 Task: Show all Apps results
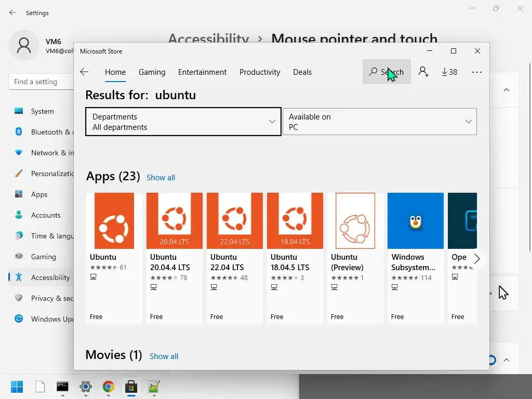[161, 178]
